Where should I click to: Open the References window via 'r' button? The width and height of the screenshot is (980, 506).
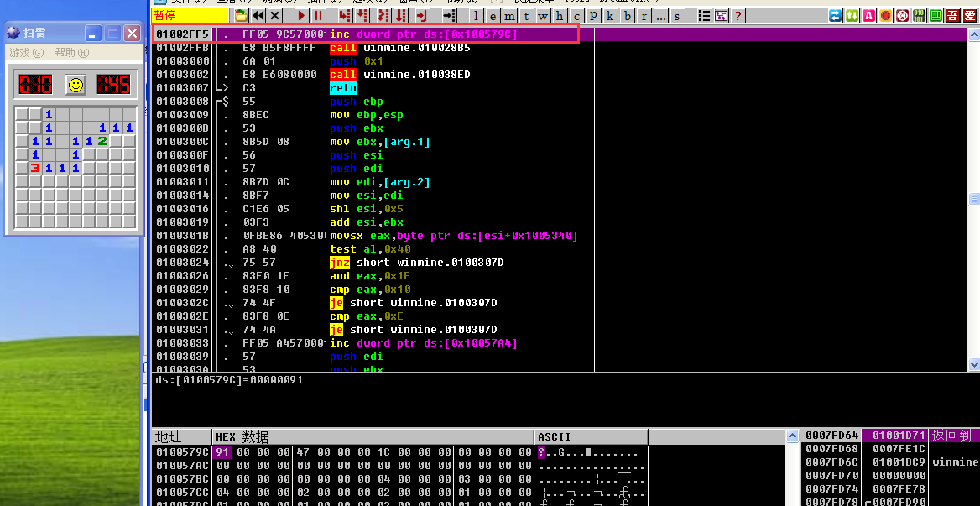[x=644, y=16]
